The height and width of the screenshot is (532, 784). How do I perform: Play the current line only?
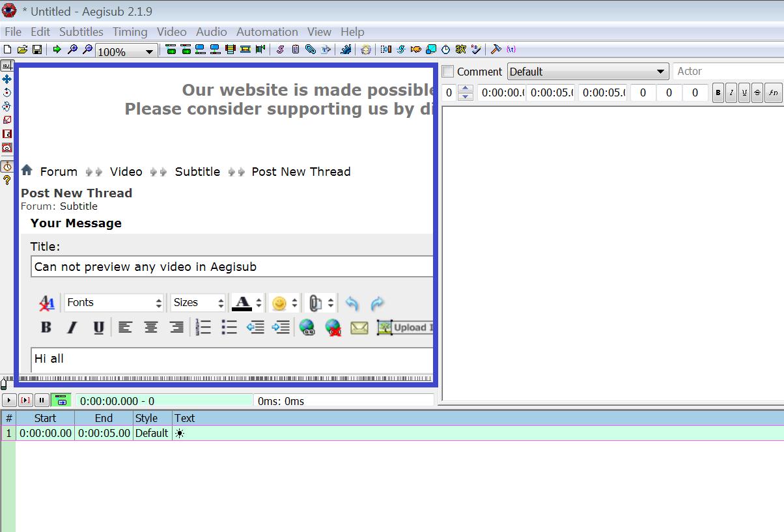point(25,400)
